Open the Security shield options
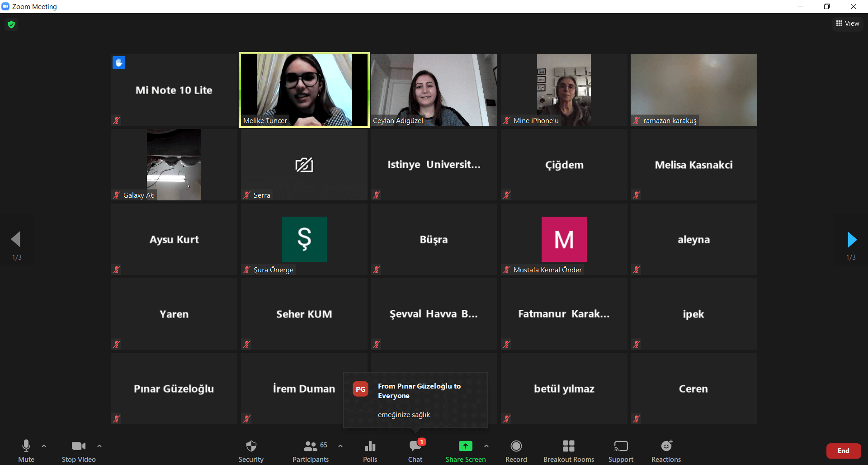868x465 pixels. pos(251,451)
